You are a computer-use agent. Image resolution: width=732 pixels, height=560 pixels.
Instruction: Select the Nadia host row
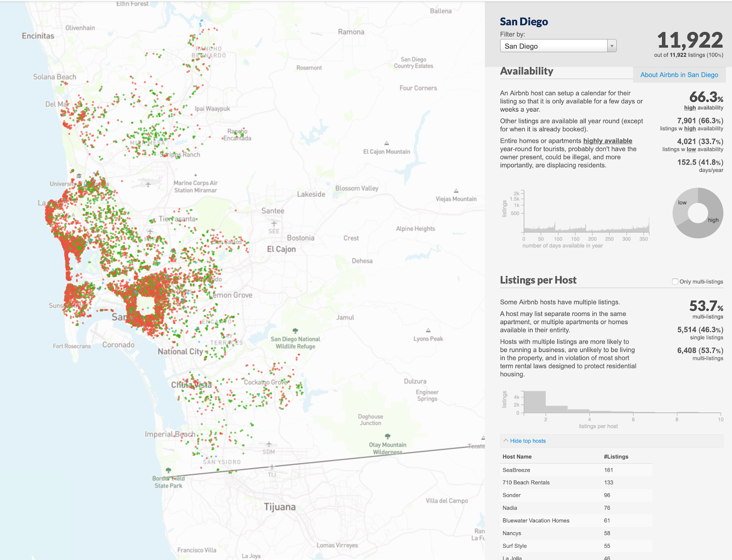(x=576, y=508)
